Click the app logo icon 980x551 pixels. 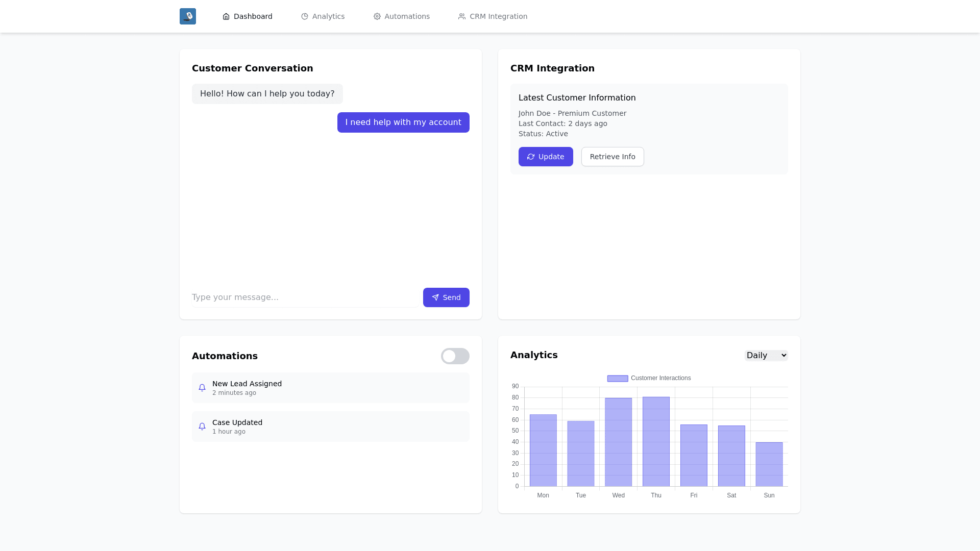[187, 16]
